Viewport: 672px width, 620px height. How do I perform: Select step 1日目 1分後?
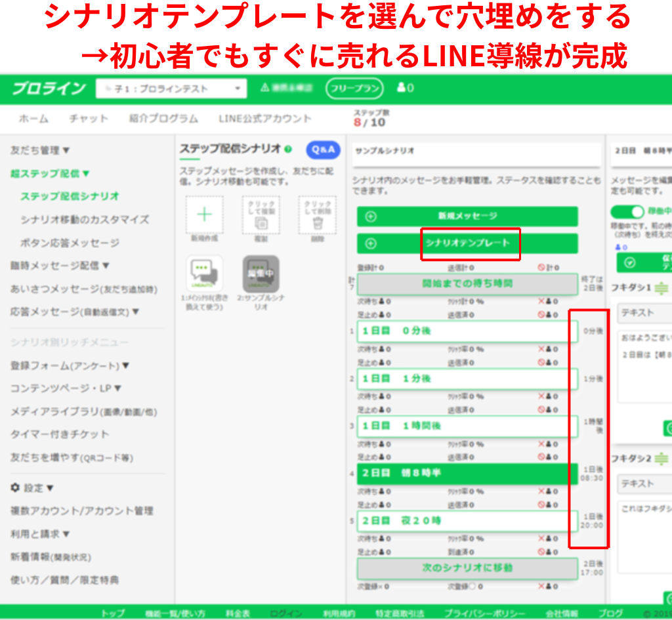pyautogui.click(x=467, y=379)
